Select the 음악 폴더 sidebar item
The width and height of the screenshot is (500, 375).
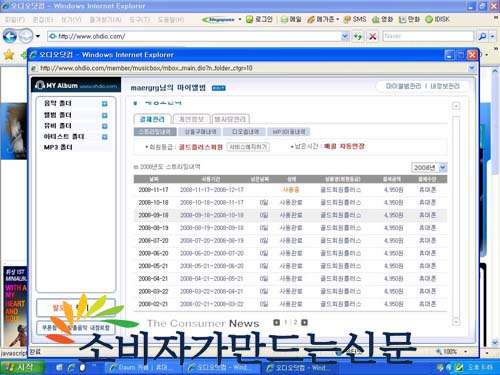coord(58,103)
